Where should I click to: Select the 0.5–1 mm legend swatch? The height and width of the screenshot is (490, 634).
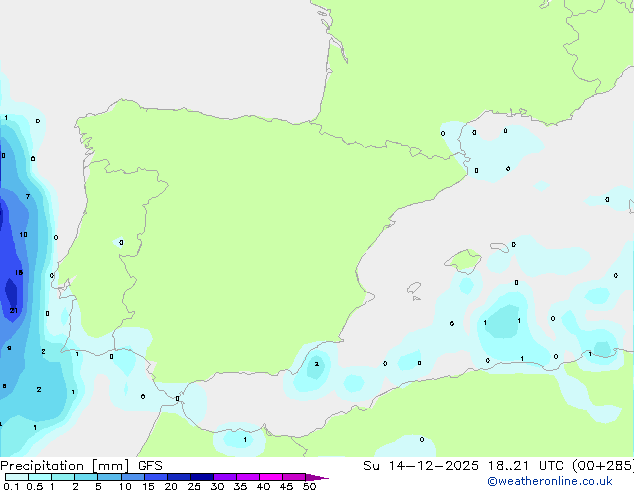[40, 477]
